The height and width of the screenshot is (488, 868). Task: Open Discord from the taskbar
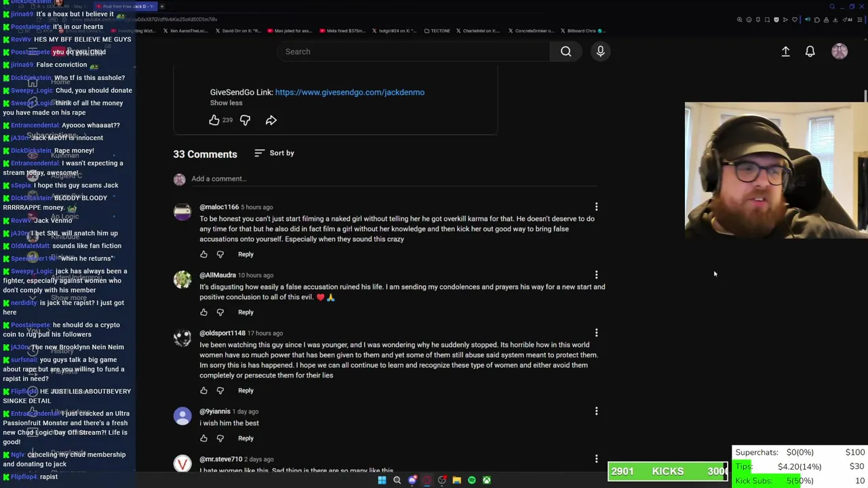point(412,480)
